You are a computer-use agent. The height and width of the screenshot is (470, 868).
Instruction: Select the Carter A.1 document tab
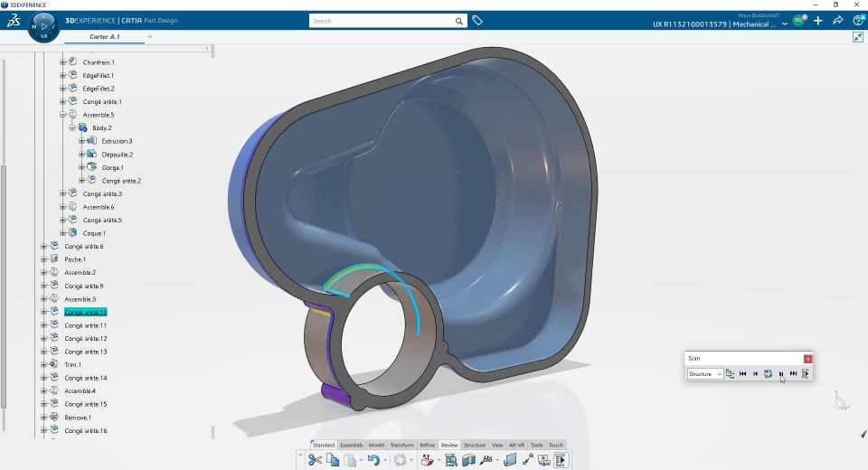(x=105, y=36)
